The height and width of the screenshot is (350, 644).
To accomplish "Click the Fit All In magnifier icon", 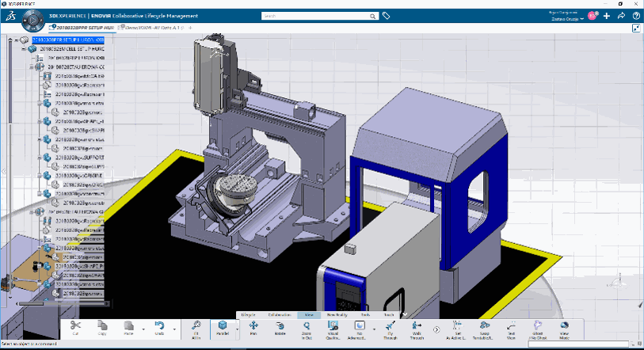I will click(197, 325).
